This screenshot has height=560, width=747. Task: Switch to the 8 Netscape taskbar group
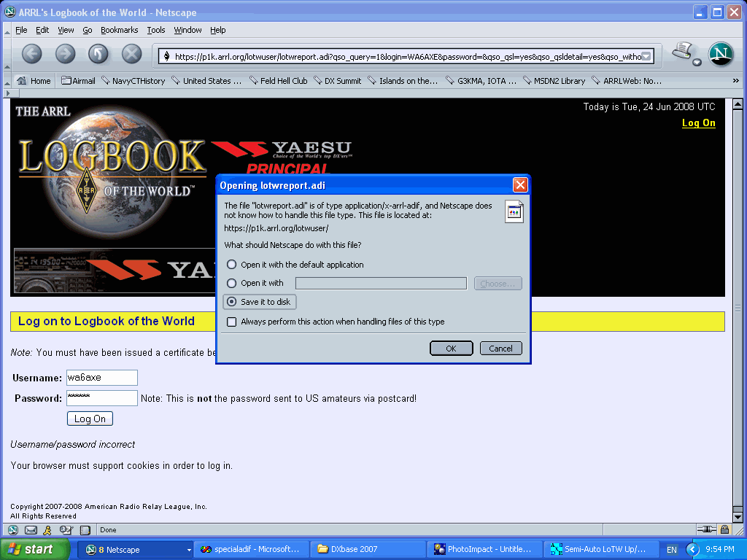pyautogui.click(x=135, y=549)
